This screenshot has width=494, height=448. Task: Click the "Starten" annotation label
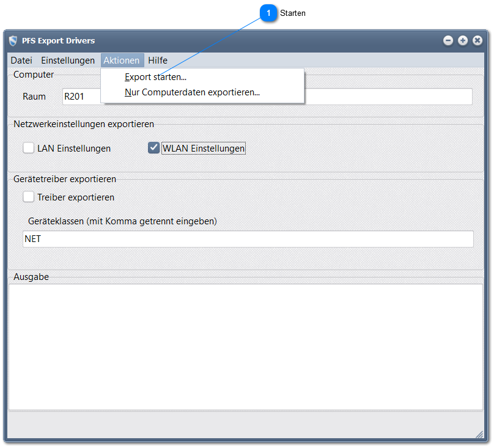click(293, 13)
